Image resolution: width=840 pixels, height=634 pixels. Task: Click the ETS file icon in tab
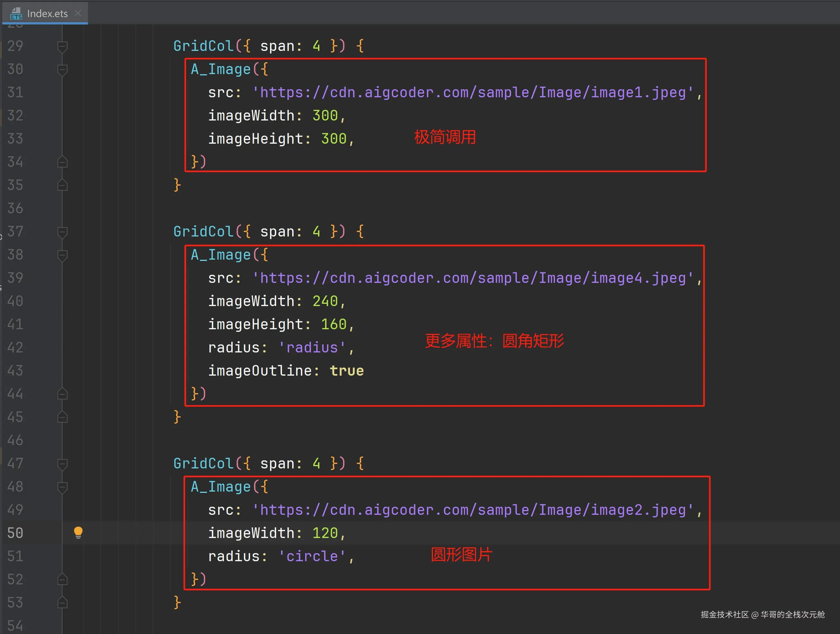click(16, 14)
